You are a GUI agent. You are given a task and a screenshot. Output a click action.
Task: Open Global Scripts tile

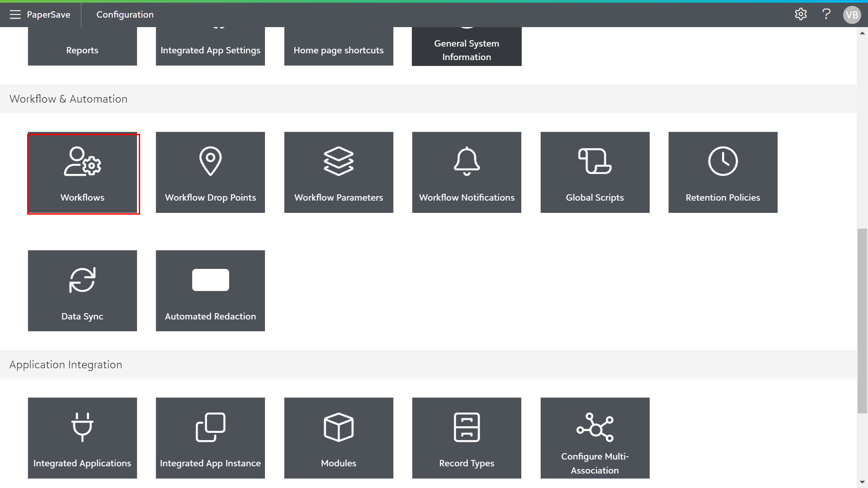(x=594, y=173)
